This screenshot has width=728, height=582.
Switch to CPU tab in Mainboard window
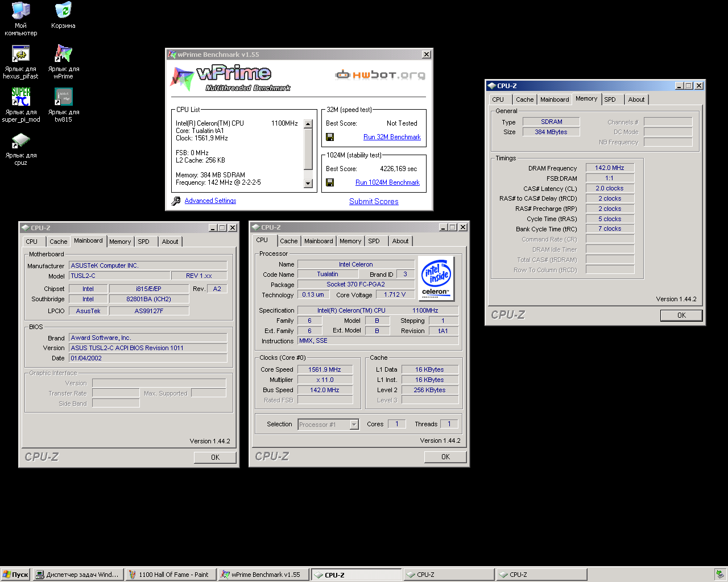pyautogui.click(x=32, y=242)
